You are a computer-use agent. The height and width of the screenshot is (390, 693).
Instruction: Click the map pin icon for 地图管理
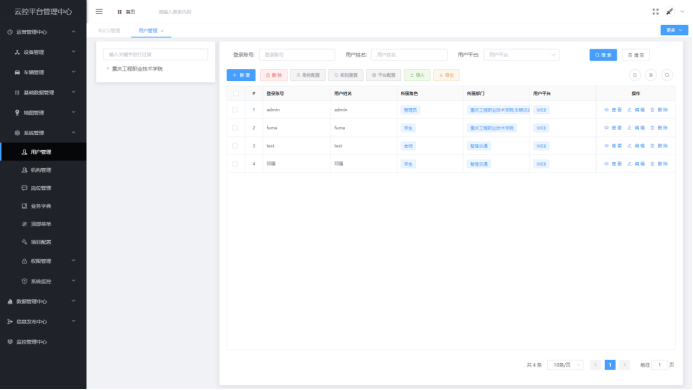pyautogui.click(x=17, y=113)
